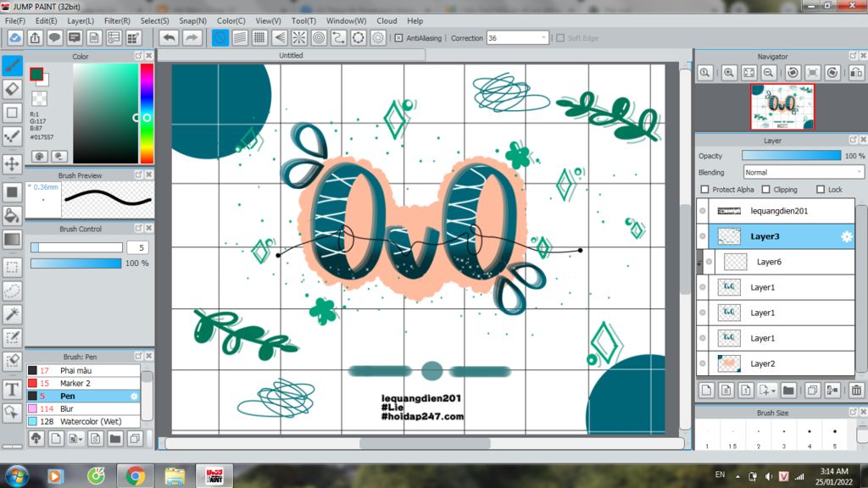This screenshot has width=868, height=488.
Task: Undock the Layer panel
Action: tap(853, 140)
